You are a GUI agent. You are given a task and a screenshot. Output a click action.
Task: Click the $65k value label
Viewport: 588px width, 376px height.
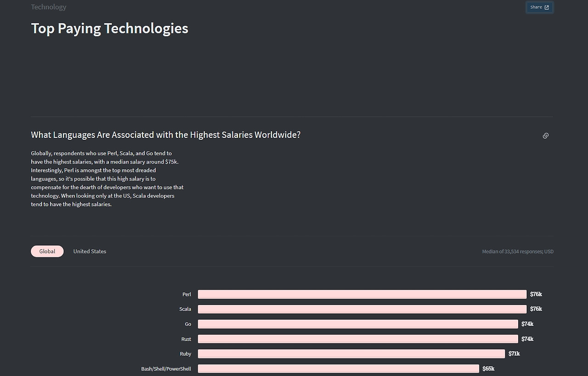tap(488, 369)
